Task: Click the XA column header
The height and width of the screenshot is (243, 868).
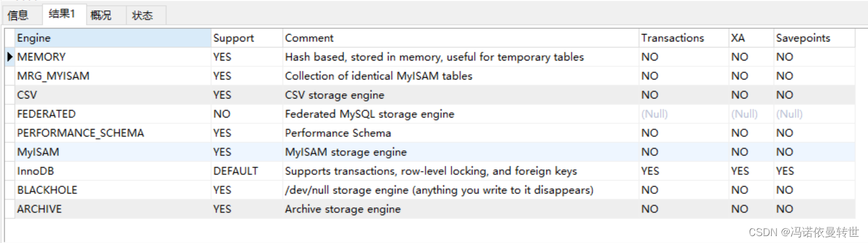Action: coord(751,38)
